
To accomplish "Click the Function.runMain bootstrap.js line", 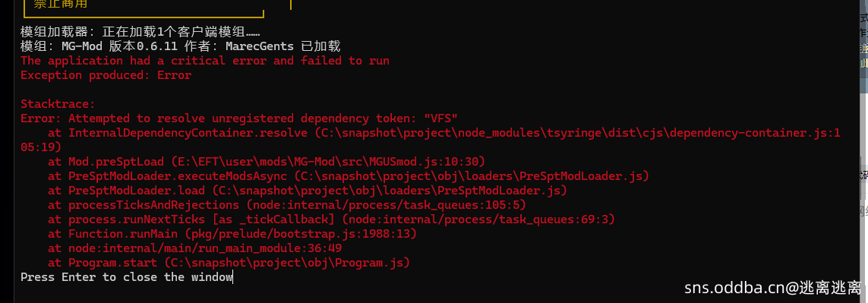I will (x=232, y=234).
